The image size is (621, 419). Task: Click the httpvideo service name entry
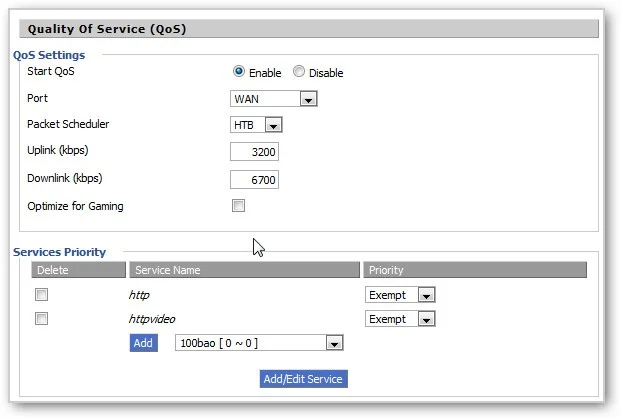tap(152, 319)
